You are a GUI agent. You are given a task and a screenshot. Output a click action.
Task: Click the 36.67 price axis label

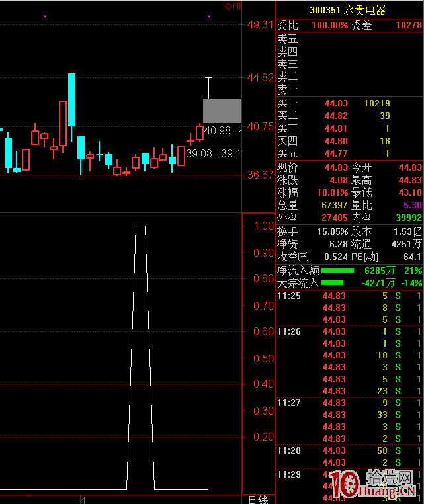260,175
